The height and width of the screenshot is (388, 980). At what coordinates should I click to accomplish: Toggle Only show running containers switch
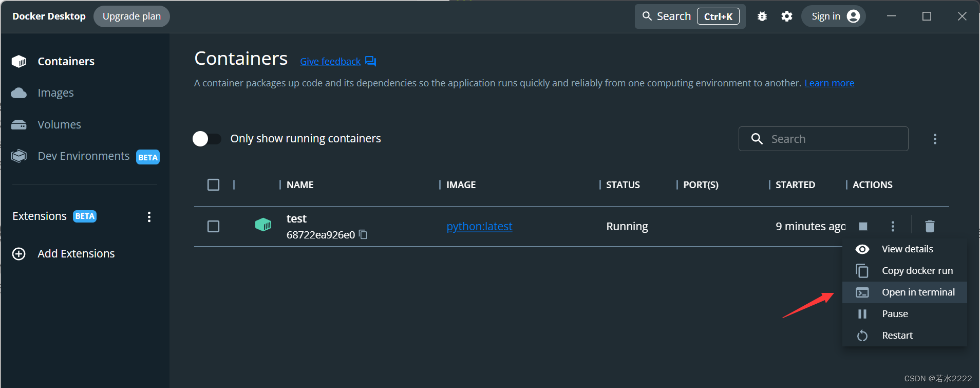[206, 139]
